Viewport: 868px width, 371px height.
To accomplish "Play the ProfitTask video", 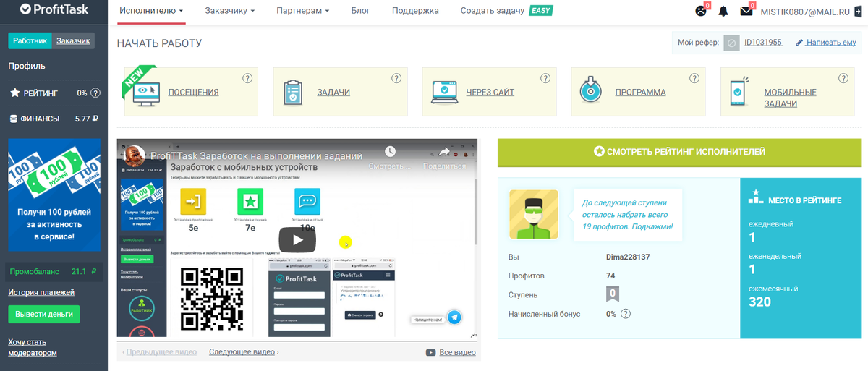I will (x=297, y=239).
